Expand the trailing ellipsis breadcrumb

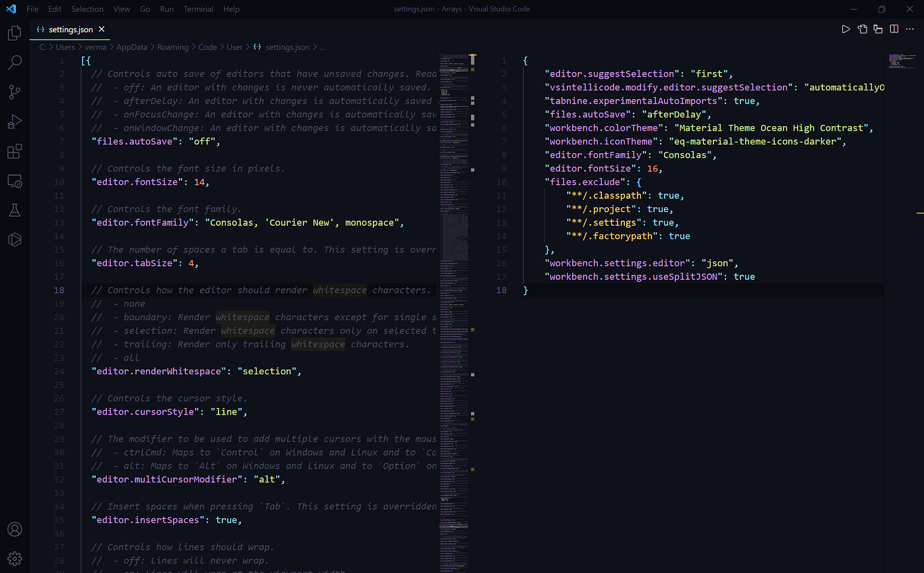point(322,48)
